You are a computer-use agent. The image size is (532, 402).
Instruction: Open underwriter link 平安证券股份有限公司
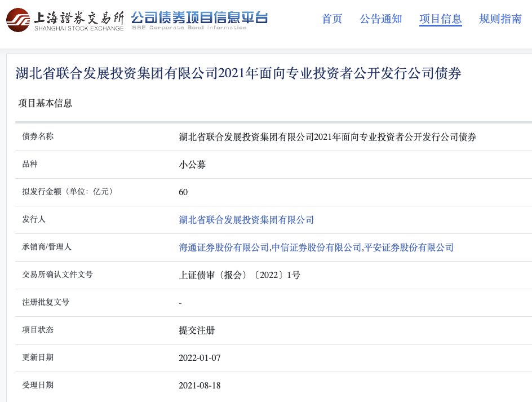coord(409,248)
